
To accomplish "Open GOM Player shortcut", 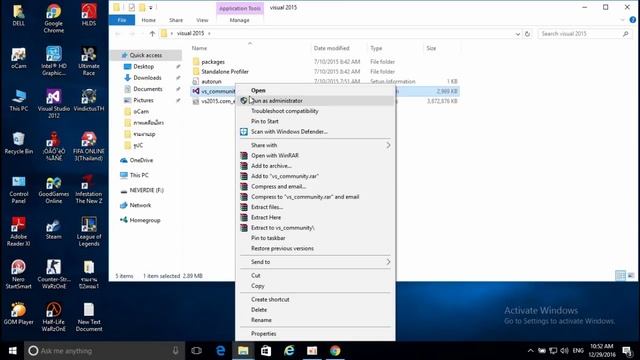I will click(18, 313).
